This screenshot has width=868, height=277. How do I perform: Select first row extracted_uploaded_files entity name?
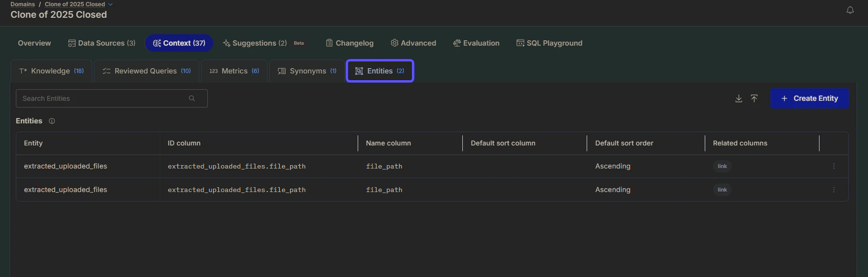click(65, 166)
